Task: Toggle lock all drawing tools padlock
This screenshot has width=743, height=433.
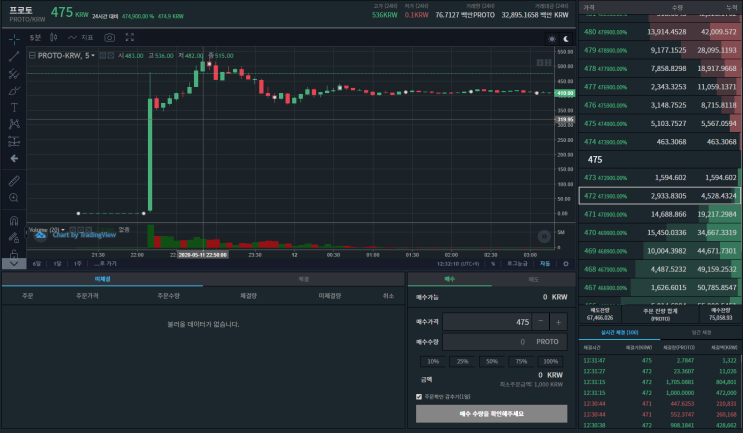Action: coord(14,253)
